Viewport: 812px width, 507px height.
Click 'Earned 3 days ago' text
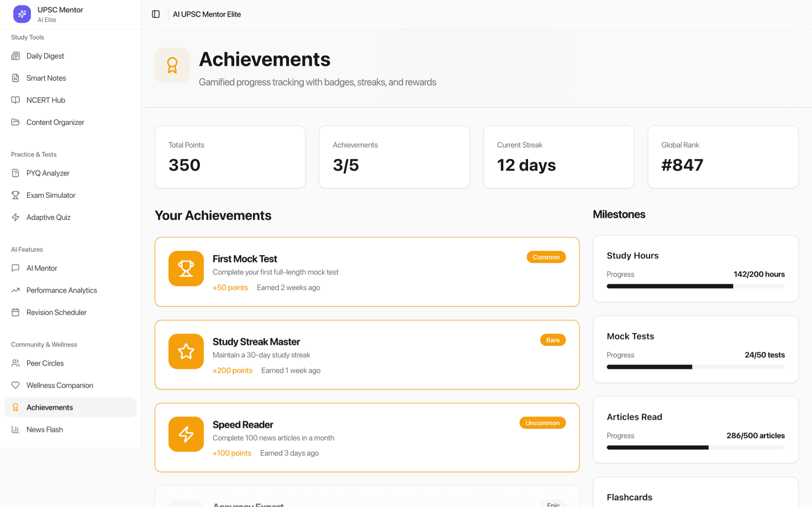(x=289, y=453)
